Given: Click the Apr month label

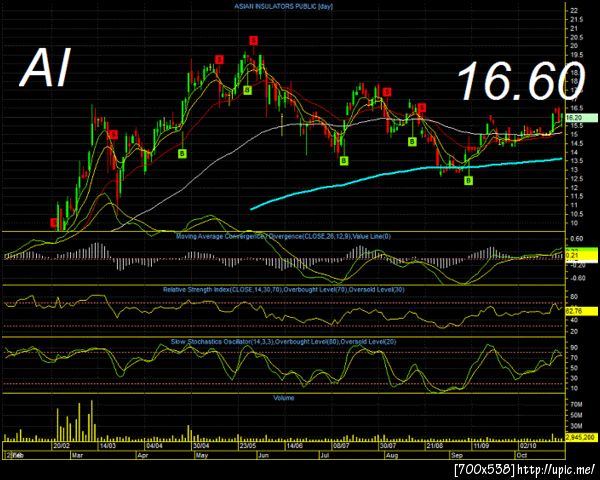Looking at the screenshot, I should [143, 455].
